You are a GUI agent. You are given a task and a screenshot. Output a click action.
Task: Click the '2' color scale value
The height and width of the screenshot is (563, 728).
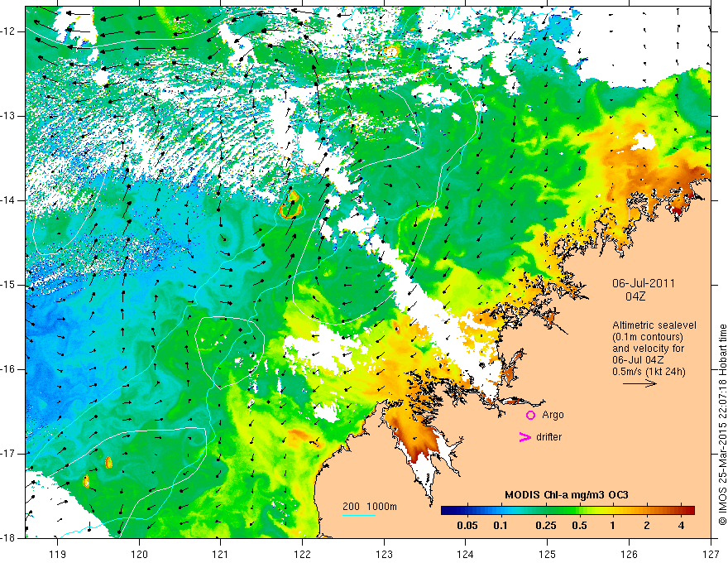[x=647, y=526]
